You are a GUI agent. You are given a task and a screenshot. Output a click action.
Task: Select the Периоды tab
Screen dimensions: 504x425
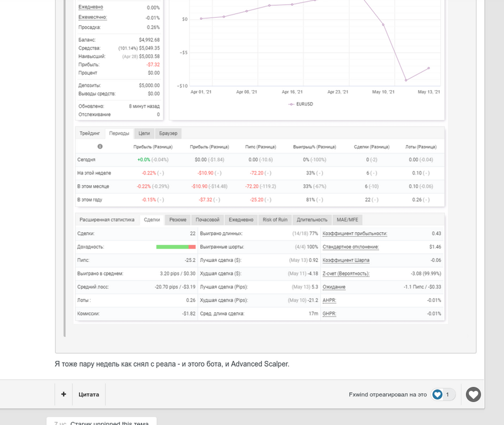point(119,133)
